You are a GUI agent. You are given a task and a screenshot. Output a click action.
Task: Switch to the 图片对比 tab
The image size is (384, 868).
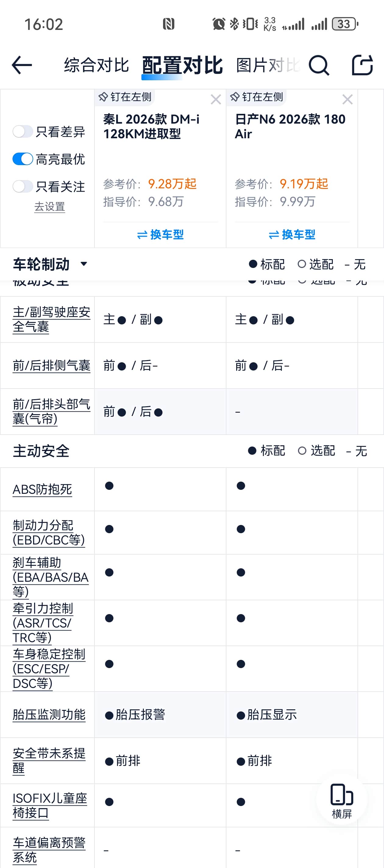[x=268, y=65]
